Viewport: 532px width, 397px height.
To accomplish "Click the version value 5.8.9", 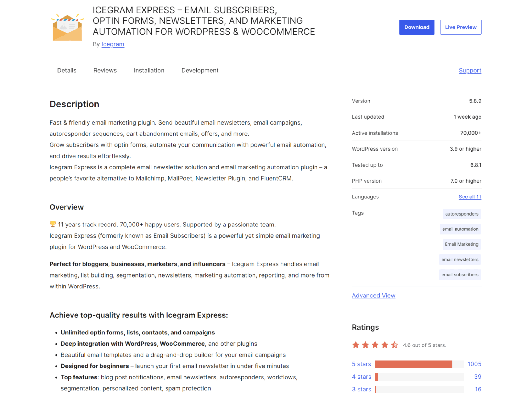I will click(x=475, y=101).
